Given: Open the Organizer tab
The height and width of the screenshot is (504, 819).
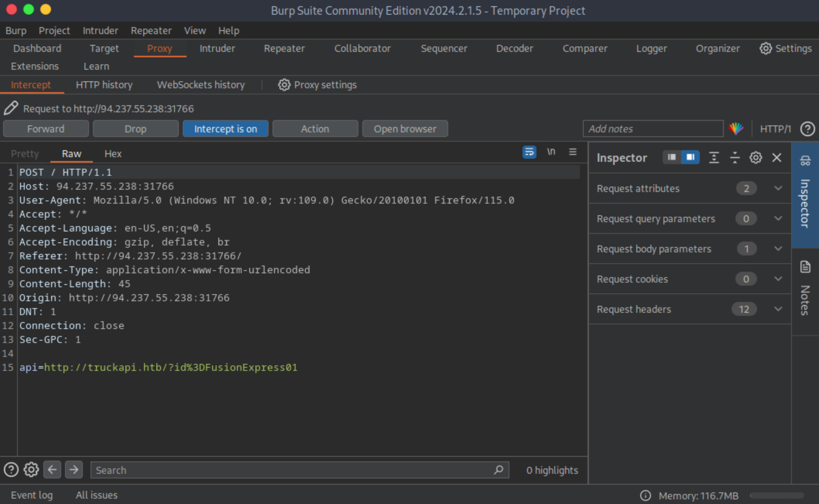Looking at the screenshot, I should pos(718,48).
